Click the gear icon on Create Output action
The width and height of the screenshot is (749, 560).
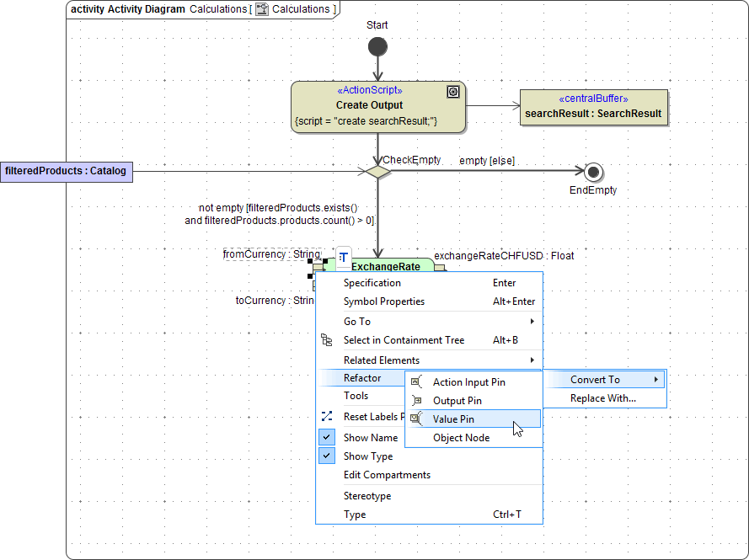click(453, 92)
